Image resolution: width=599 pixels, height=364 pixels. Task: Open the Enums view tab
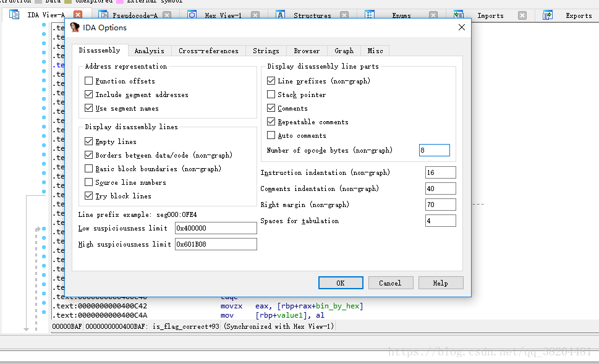click(x=401, y=15)
